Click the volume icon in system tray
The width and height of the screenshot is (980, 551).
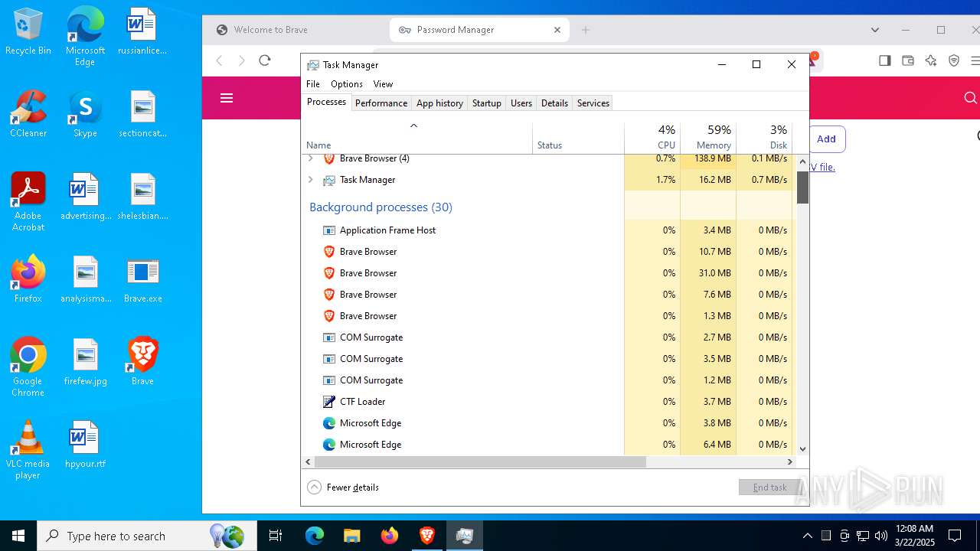(x=881, y=536)
